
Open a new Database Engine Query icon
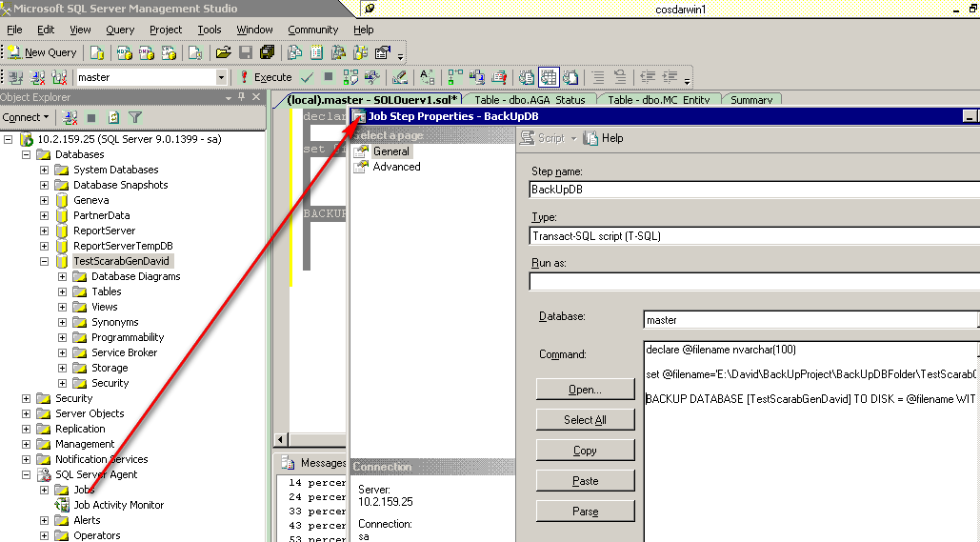click(97, 52)
